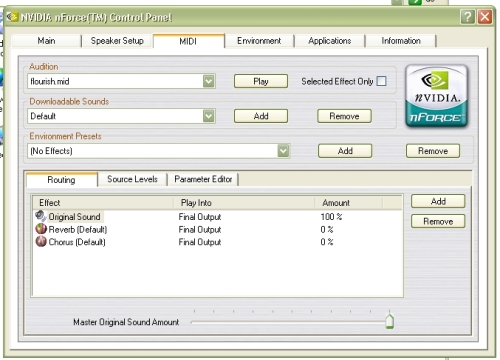This screenshot has width=500, height=360.
Task: Click Reverb's 0 % amount value
Action: click(x=327, y=230)
